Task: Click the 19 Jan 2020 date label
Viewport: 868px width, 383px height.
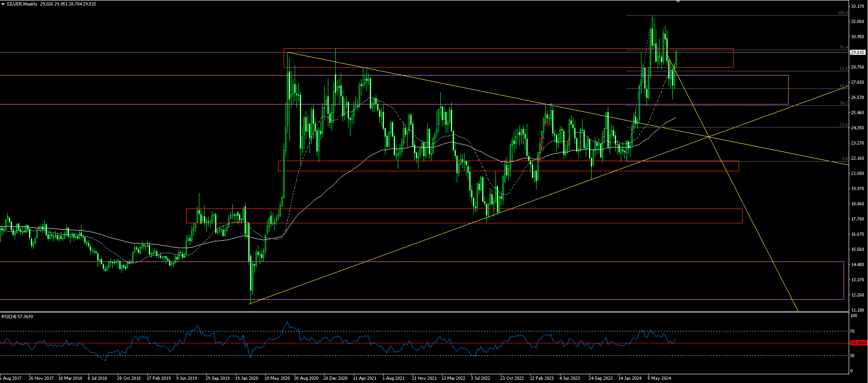Action: 247,378
